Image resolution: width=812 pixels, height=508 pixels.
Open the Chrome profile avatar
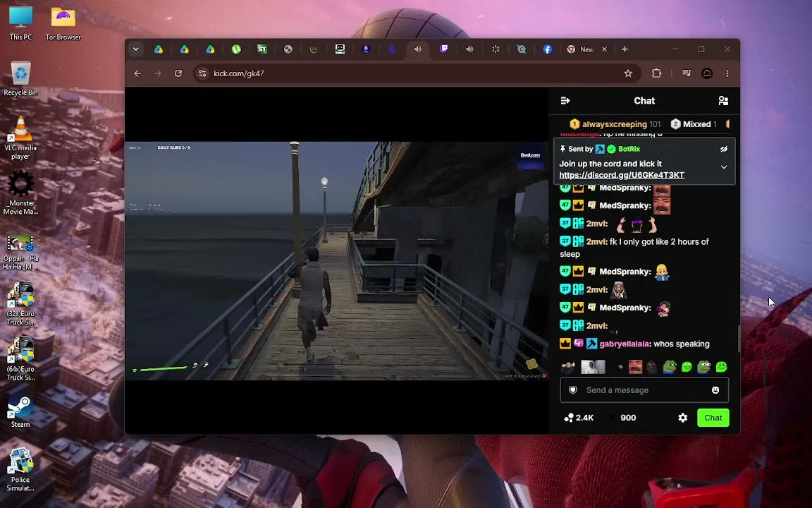707,73
